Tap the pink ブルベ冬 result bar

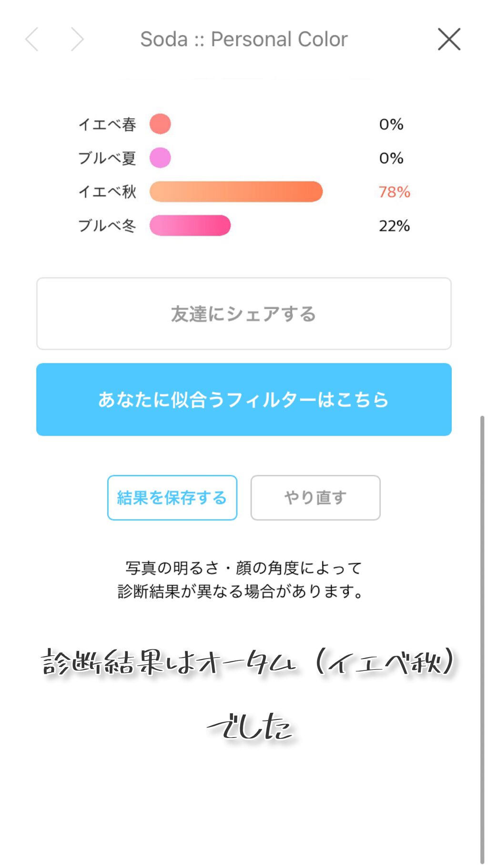190,226
